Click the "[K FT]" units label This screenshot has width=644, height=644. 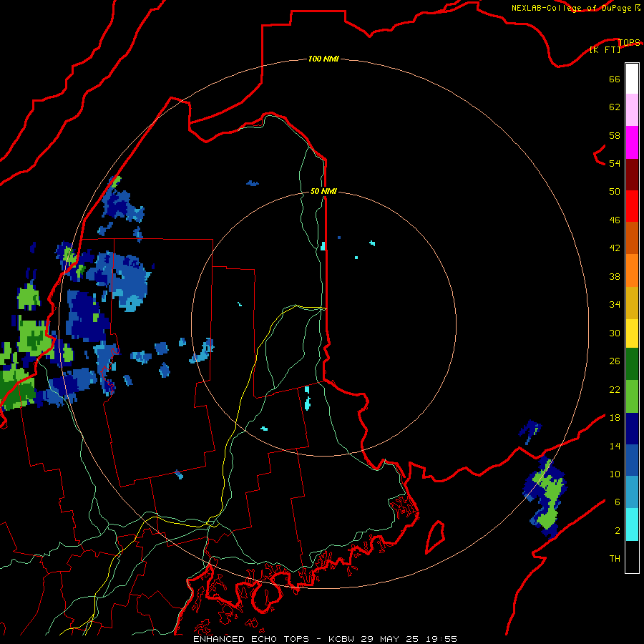pyautogui.click(x=605, y=49)
